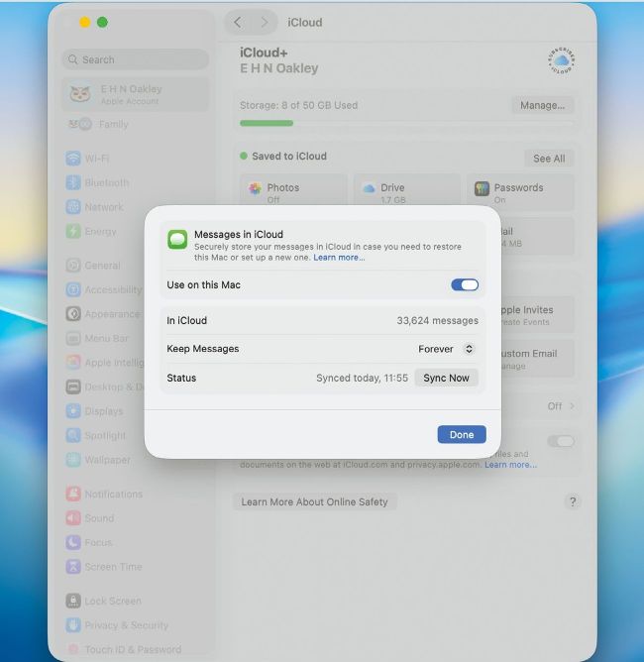Go back using the toolbar back arrow

click(x=238, y=22)
